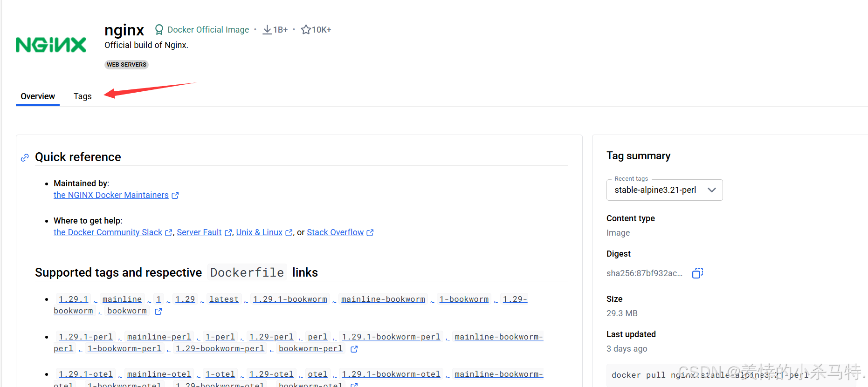Open the 1.29.1-otel tag link
The image size is (868, 387).
(86, 374)
